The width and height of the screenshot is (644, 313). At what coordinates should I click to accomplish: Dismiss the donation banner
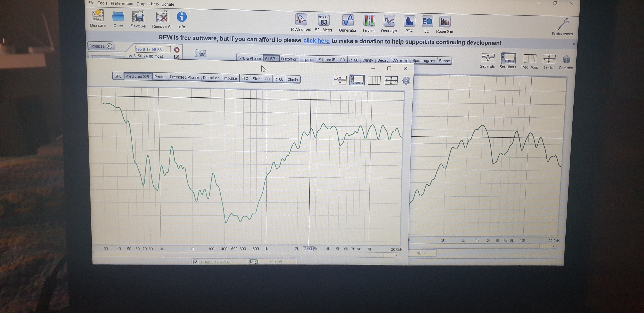[574, 44]
